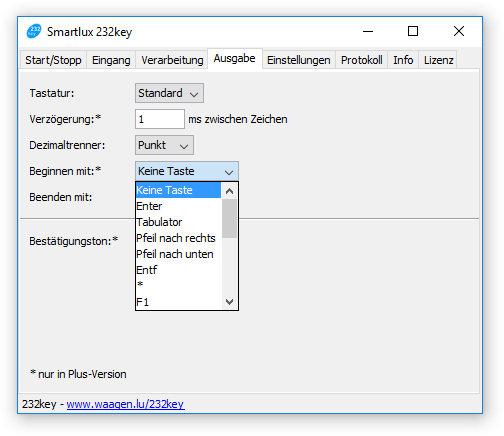Viewport: 504px width, 436px height.
Task: Select Pfeil nach unten option
Action: [178, 254]
